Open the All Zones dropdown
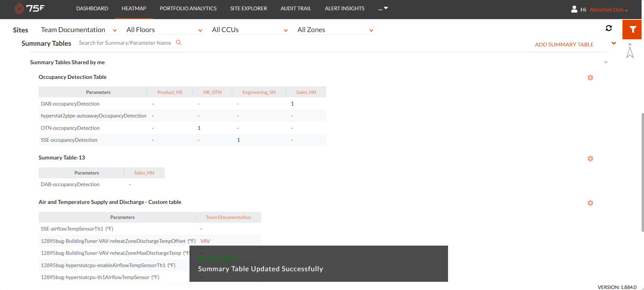Viewport: 644px width, 290px height. 336,30
